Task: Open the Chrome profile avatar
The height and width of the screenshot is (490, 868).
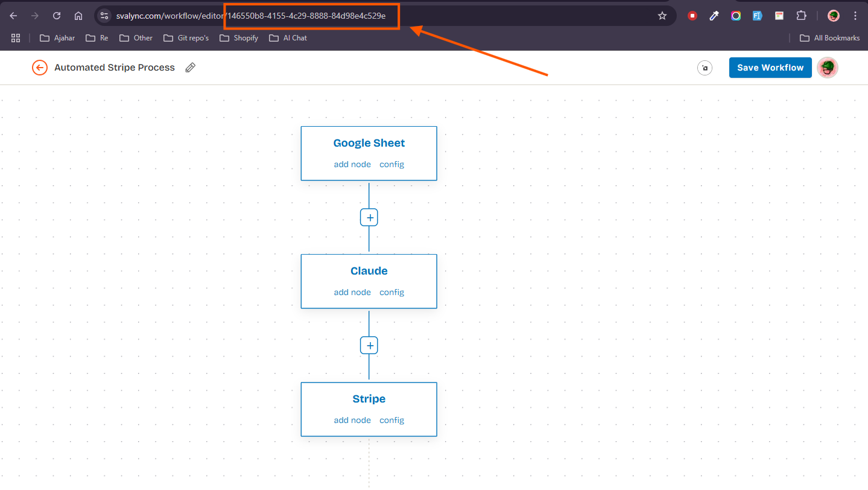Action: [x=834, y=16]
